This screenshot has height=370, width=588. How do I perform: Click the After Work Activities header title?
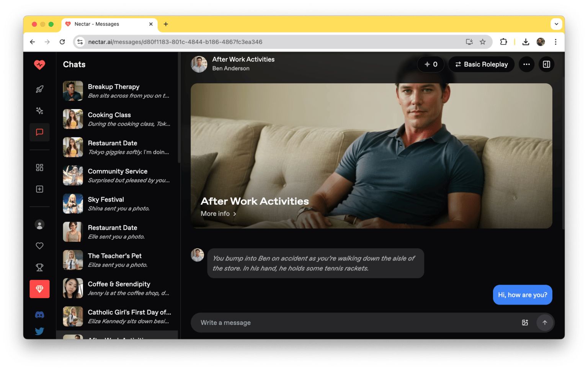click(243, 59)
